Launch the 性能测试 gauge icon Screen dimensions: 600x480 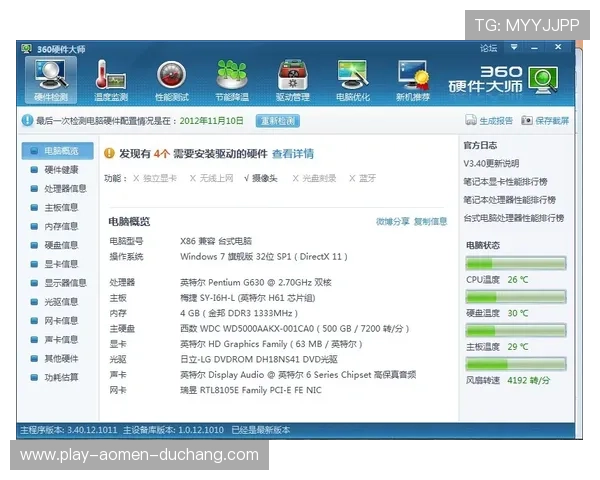click(x=171, y=80)
